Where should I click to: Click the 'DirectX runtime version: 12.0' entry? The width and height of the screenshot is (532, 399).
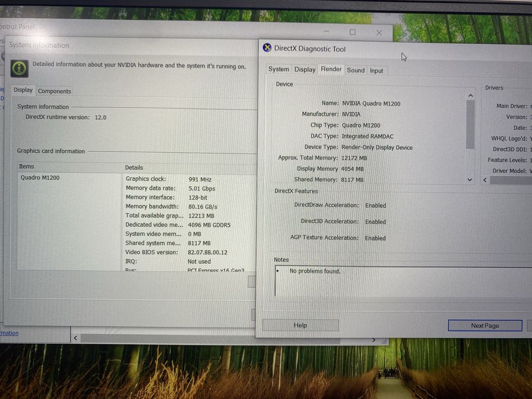click(x=66, y=117)
